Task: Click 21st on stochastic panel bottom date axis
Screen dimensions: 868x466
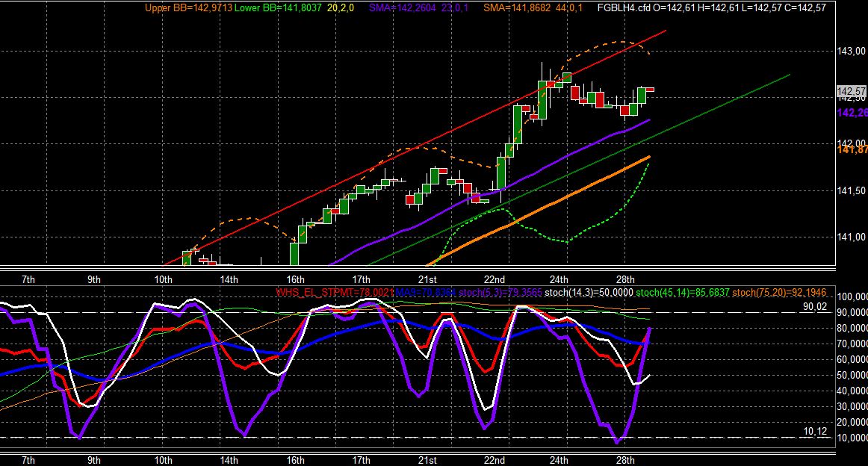Action: (x=427, y=460)
